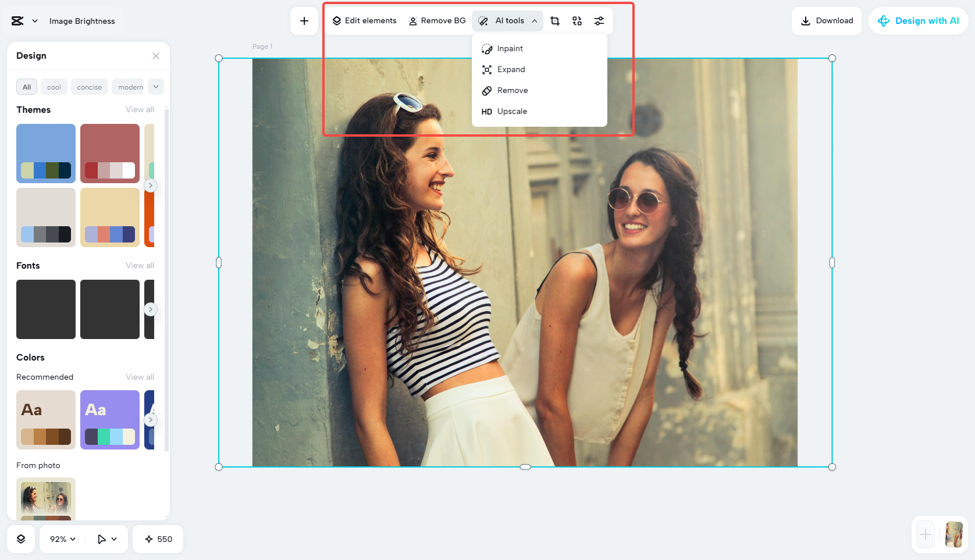Open the layers panel icon
Viewport: 975px width, 560px height.
tap(21, 539)
